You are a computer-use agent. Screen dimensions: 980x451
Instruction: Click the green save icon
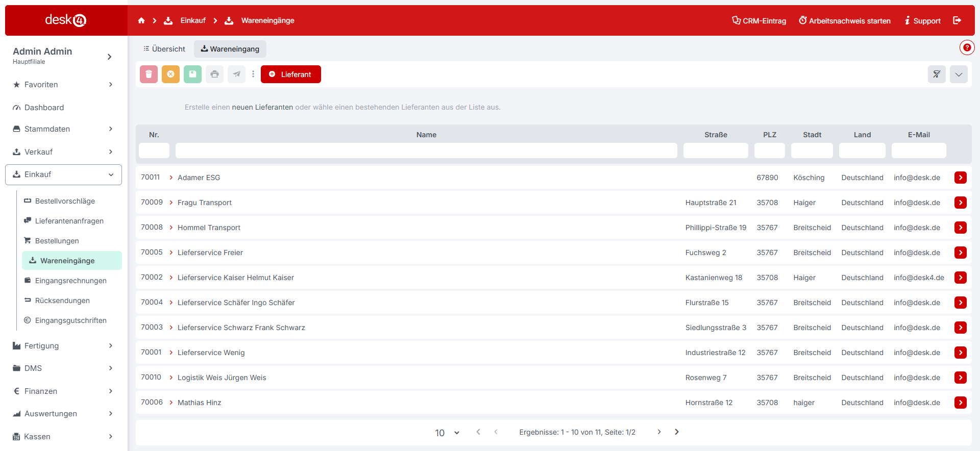(x=192, y=74)
